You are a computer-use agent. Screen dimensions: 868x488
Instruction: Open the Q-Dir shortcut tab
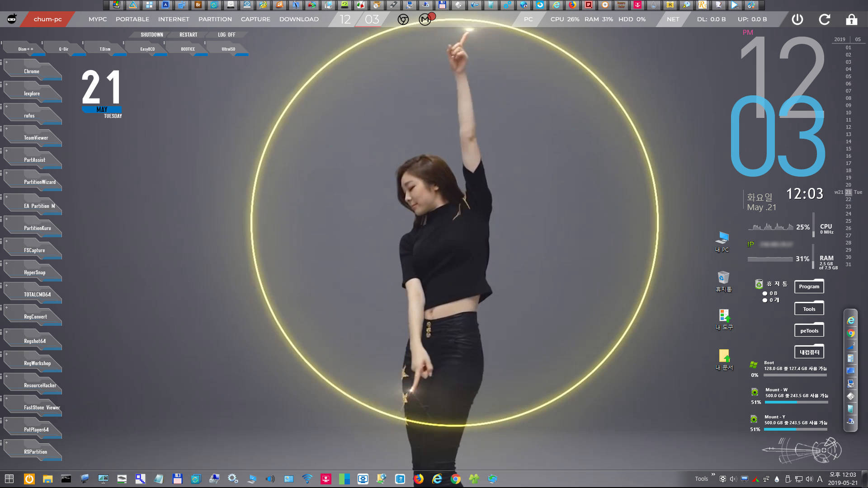(64, 49)
